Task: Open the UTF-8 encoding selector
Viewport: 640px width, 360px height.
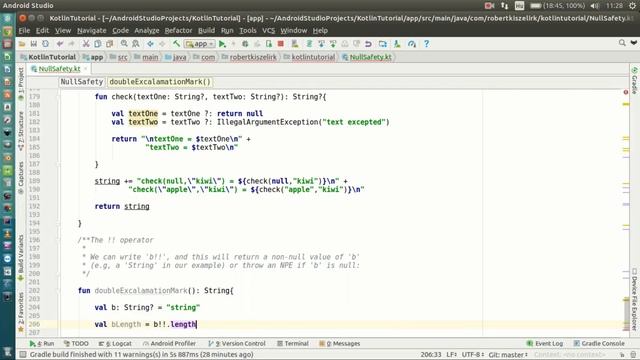Action: tap(473, 355)
